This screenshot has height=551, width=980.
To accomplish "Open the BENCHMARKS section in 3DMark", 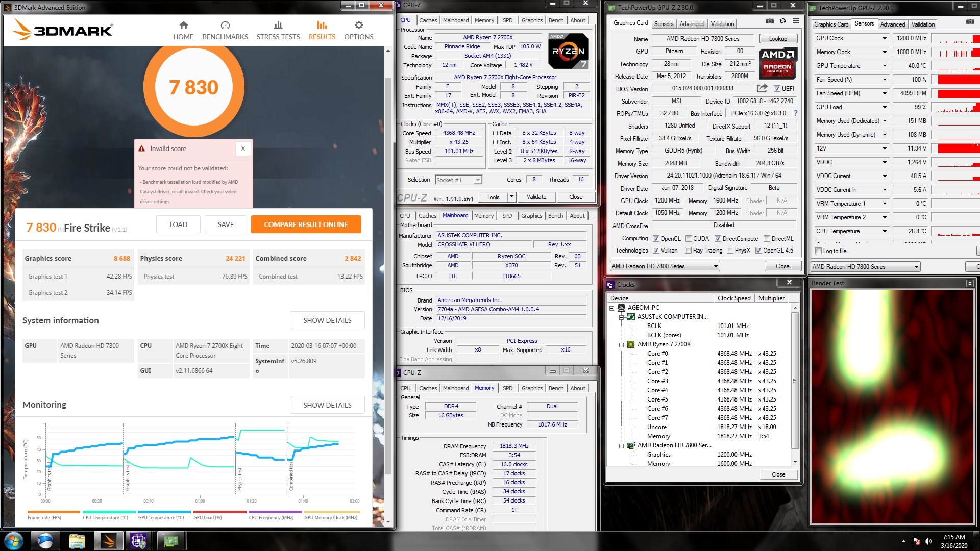I will (x=225, y=31).
